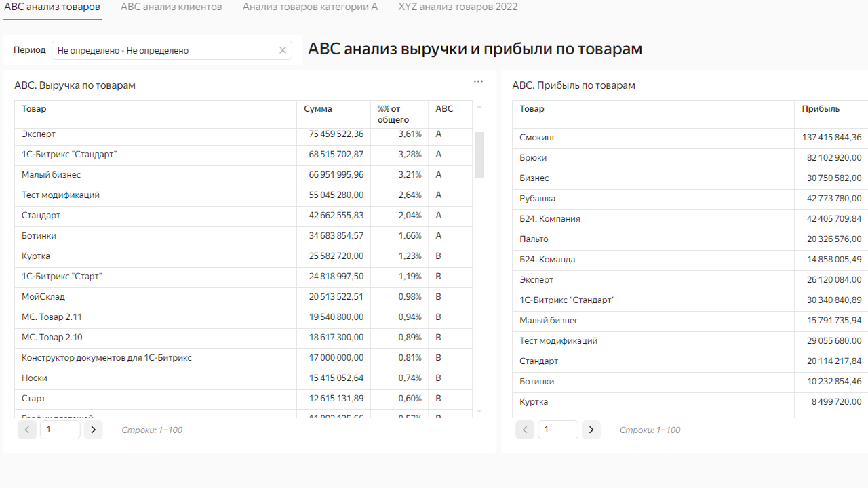
Task: Switch to the 'ABC анализ клиентов' tab
Action: coord(171,7)
